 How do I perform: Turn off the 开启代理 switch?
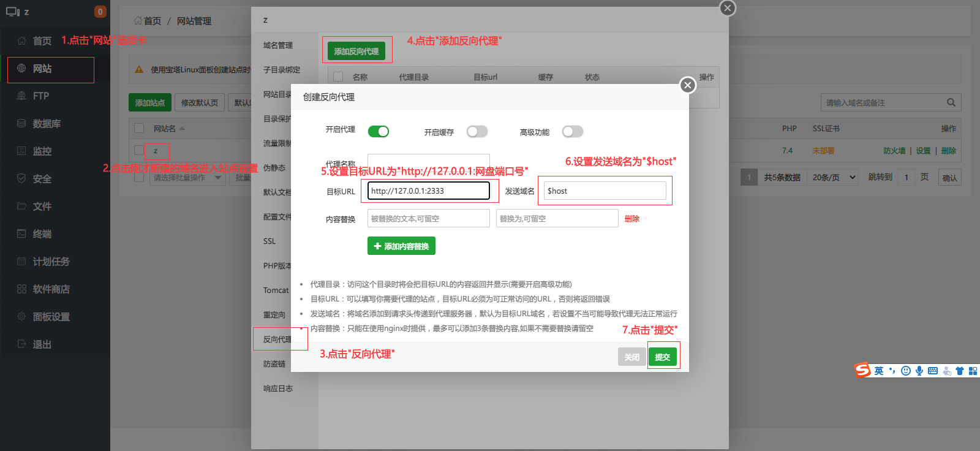pyautogui.click(x=379, y=132)
